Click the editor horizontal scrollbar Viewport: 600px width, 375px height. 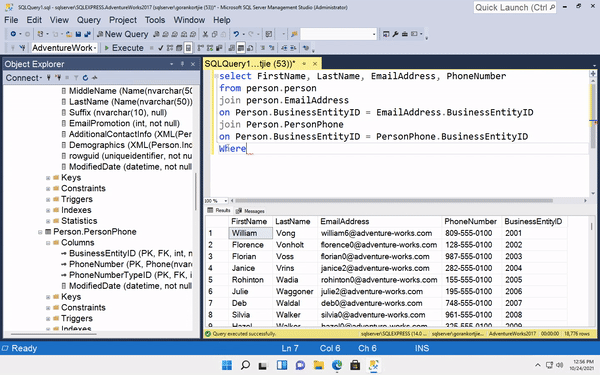[394, 201]
